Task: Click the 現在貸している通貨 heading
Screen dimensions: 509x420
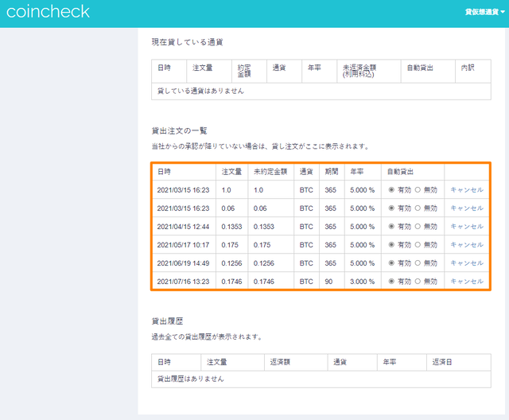Action: [187, 42]
